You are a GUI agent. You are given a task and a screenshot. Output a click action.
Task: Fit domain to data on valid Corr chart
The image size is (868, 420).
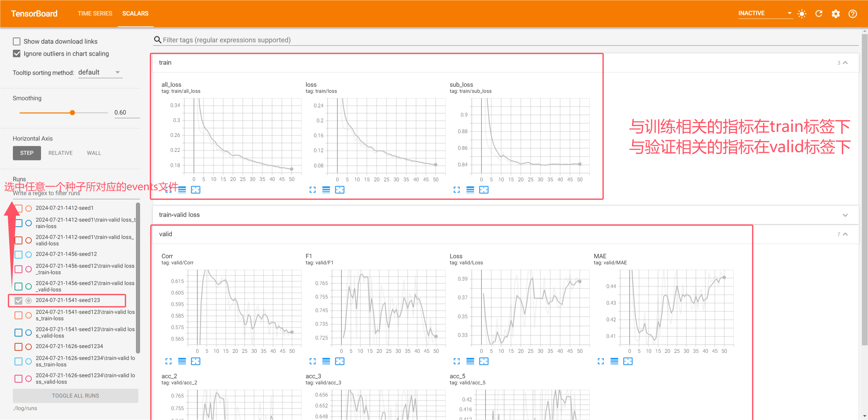pyautogui.click(x=196, y=361)
